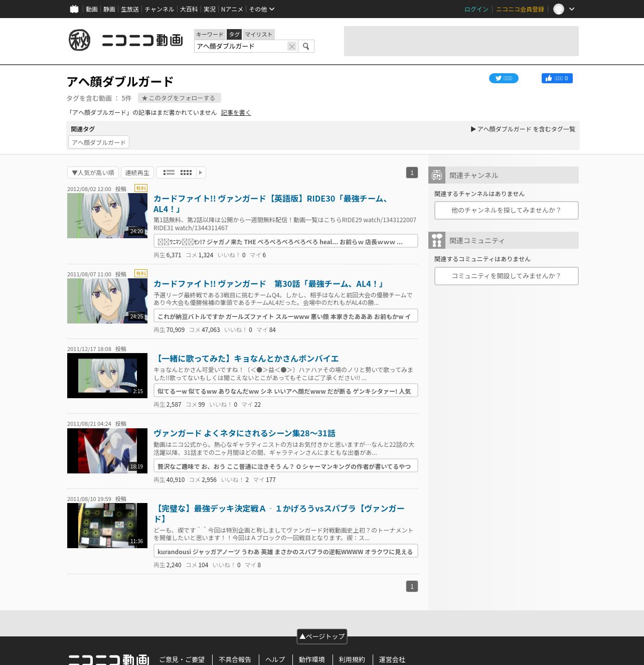
Task: Click the ログイン link
Action: [x=476, y=9]
